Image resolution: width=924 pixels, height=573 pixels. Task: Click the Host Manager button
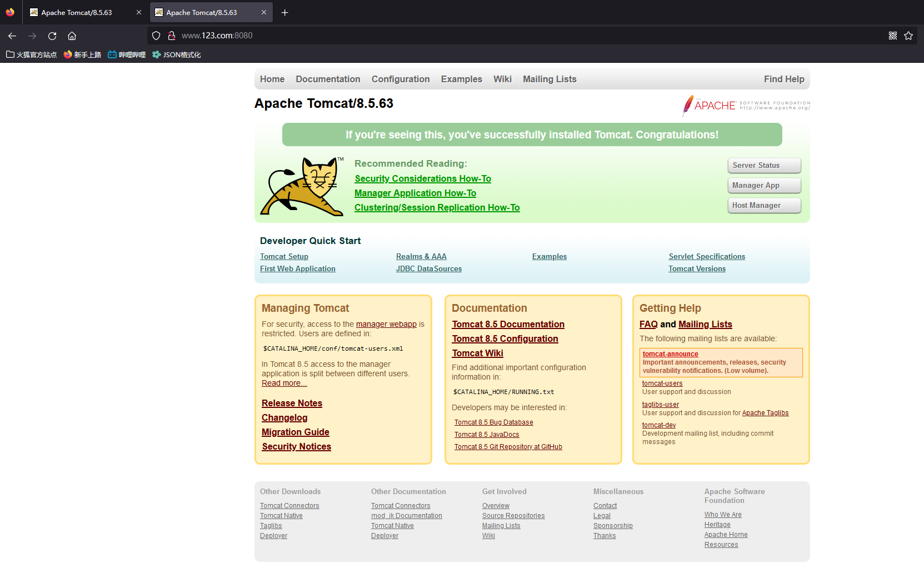click(x=765, y=205)
